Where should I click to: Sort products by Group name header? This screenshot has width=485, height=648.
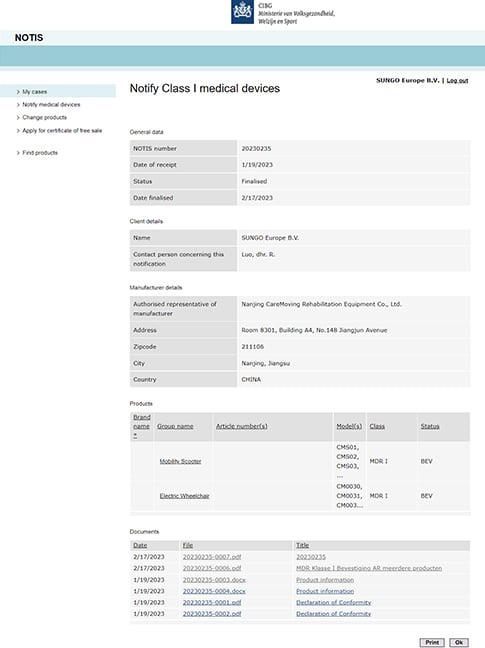[175, 426]
